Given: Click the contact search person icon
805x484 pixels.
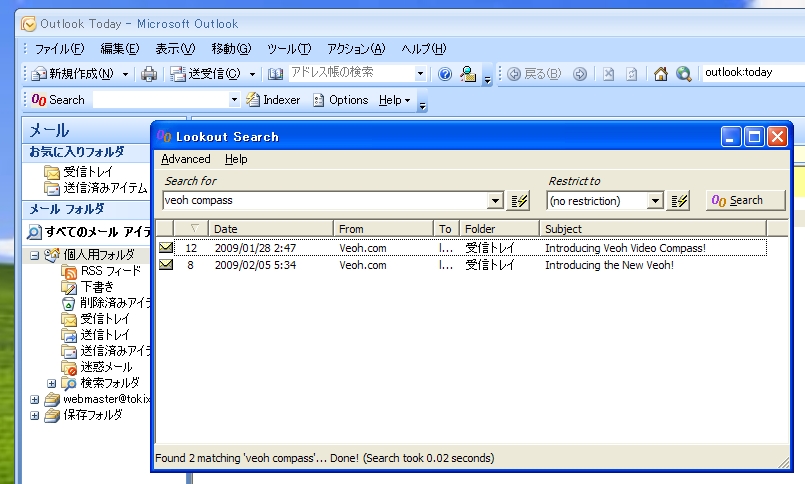Looking at the screenshot, I should coord(468,74).
